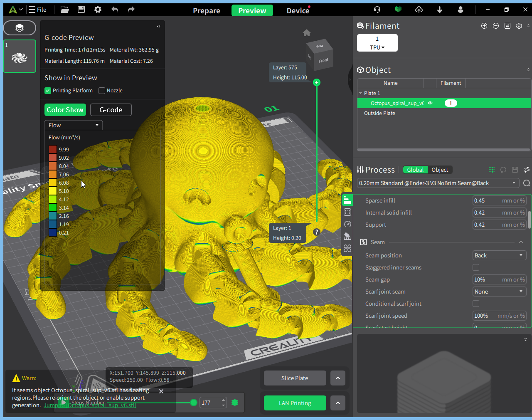Click the LAN Printing button

[295, 403]
